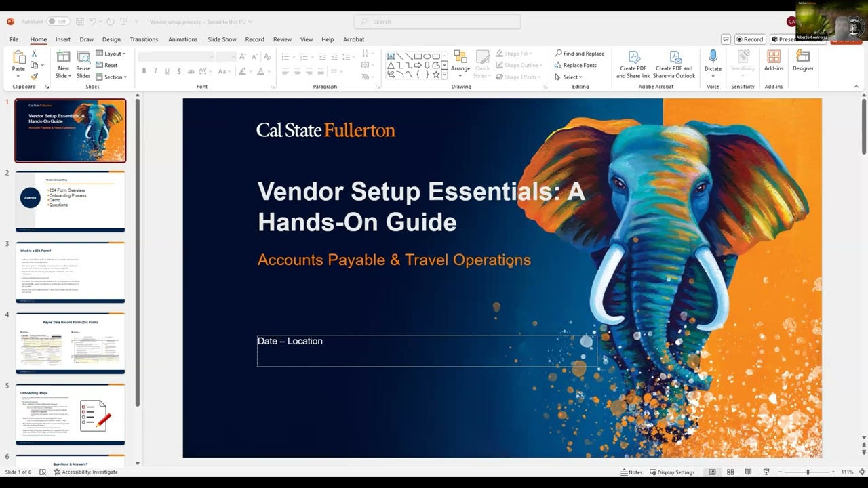Click the Paste clipboard icon

pos(18,57)
